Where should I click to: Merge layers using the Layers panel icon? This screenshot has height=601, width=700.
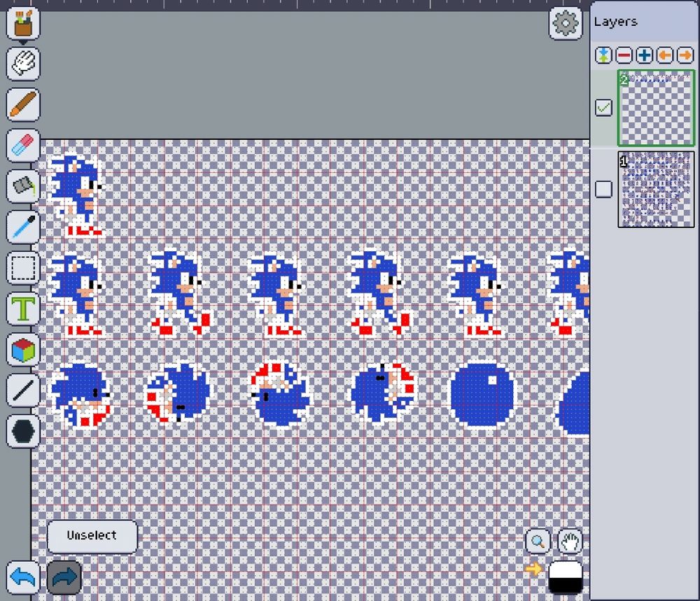click(603, 55)
